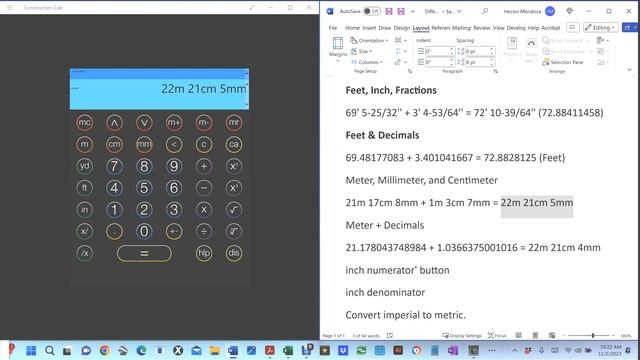Image resolution: width=640 pixels, height=360 pixels.
Task: Switch to Print Layout view in status bar
Action: (x=535, y=336)
